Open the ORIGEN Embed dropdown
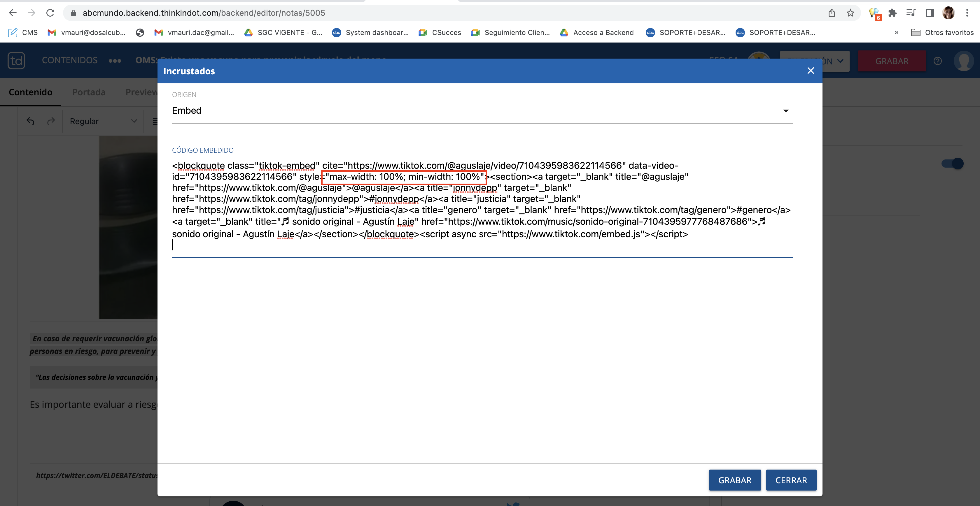Screen dimensions: 980x506 (482, 111)
